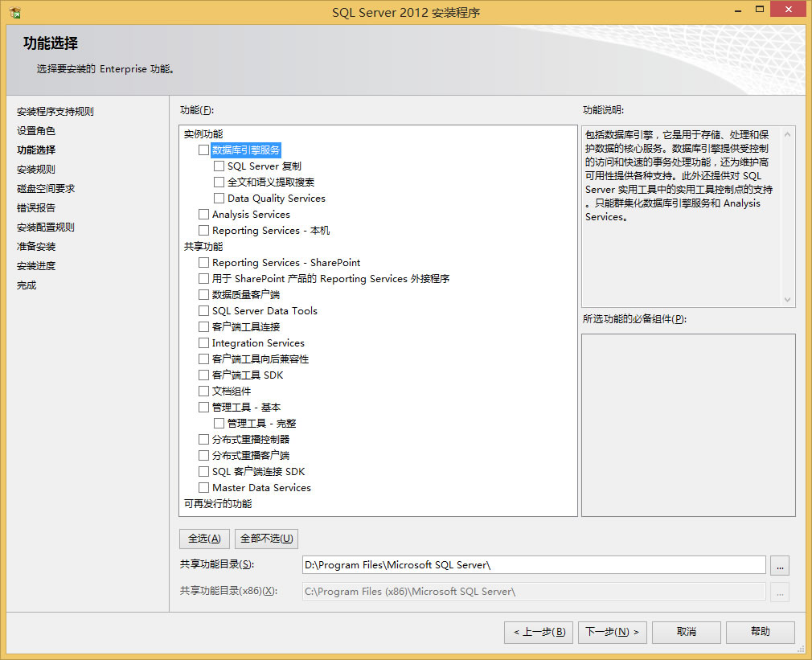Close the SQL Server 2012 安装程序 window
Viewport: 812px width, 660px height.
click(788, 10)
